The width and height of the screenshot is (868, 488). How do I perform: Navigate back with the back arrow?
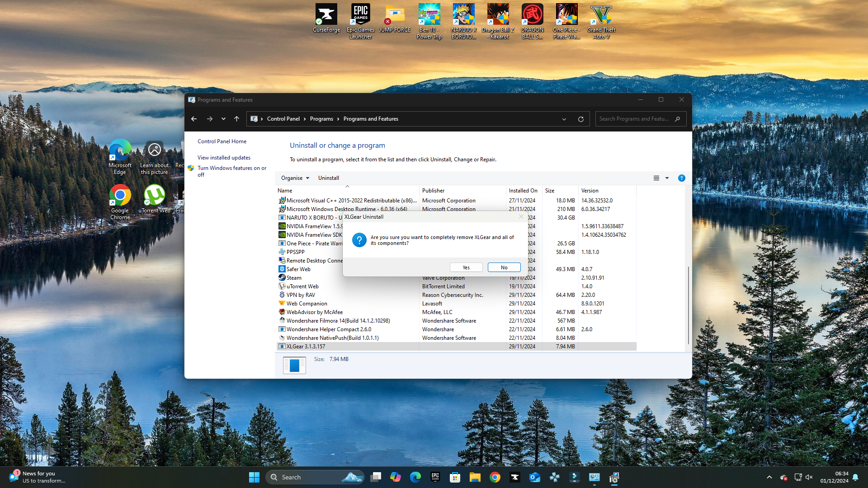(x=194, y=119)
